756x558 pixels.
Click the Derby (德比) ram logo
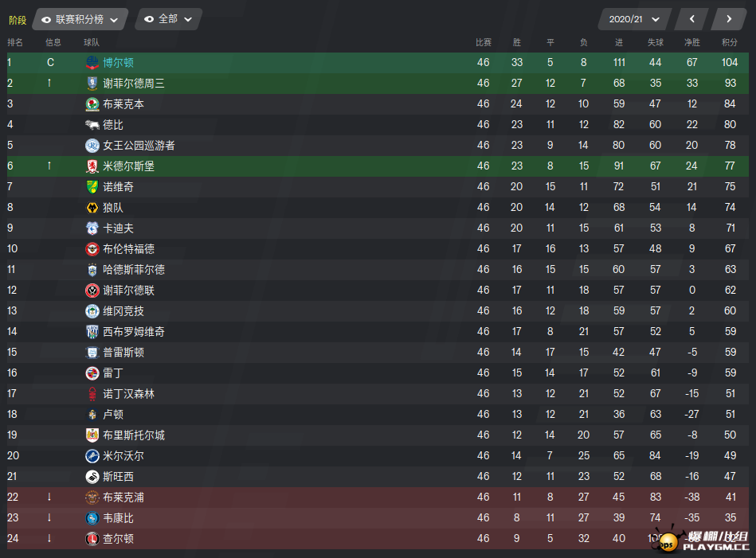point(92,124)
